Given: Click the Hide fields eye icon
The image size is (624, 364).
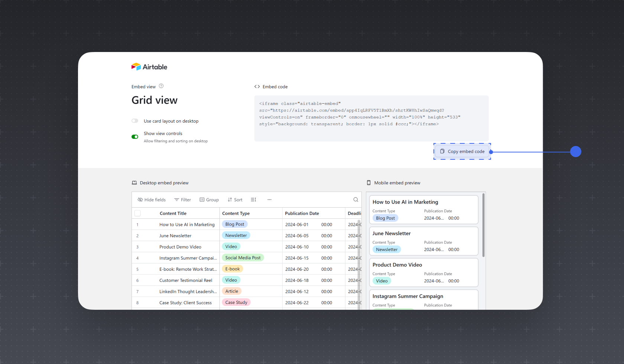Looking at the screenshot, I should point(140,200).
